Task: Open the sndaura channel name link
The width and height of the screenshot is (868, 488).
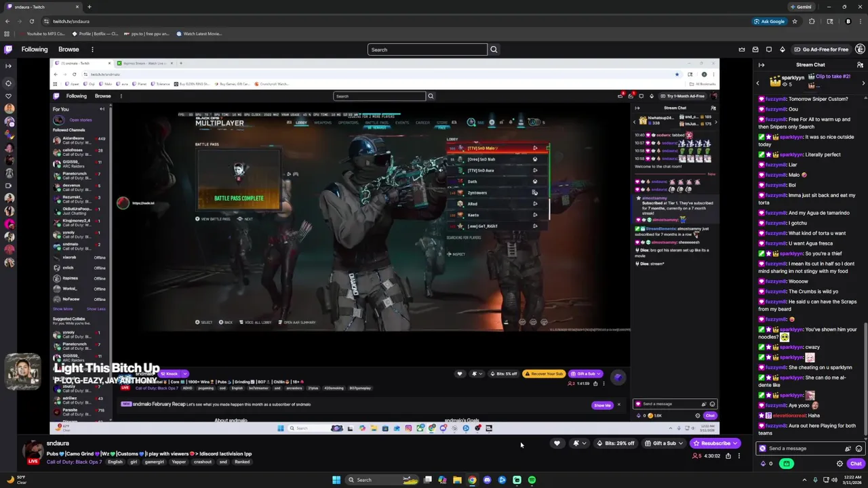Action: [58, 443]
